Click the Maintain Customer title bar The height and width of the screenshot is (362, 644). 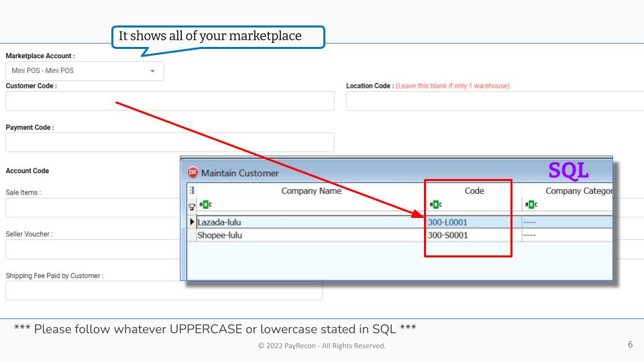point(396,170)
